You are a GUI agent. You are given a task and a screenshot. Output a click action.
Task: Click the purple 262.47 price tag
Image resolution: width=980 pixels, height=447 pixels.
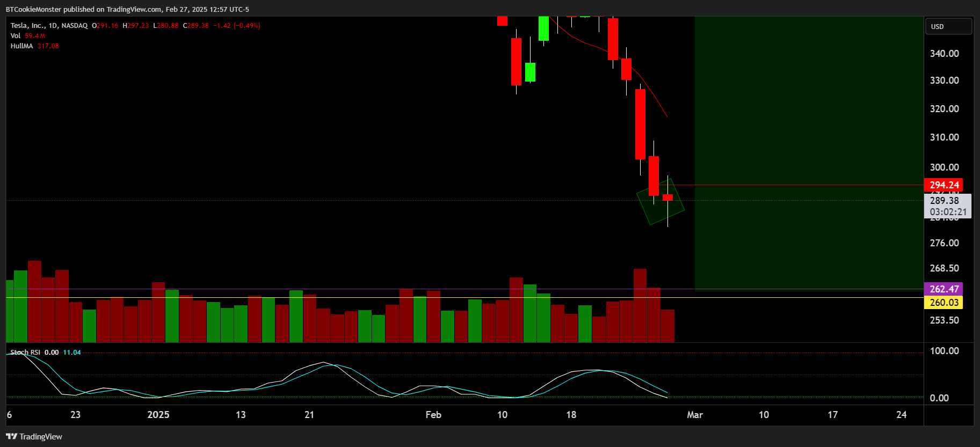(943, 289)
